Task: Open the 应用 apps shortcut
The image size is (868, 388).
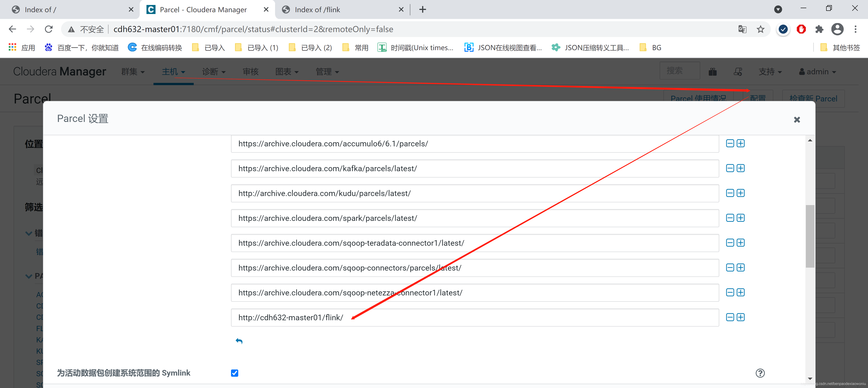Action: [21, 47]
